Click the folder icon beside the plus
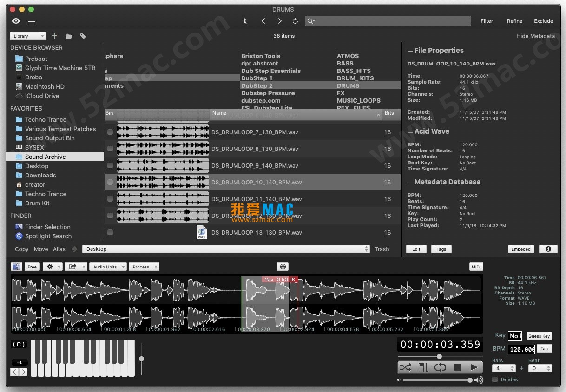 click(69, 36)
